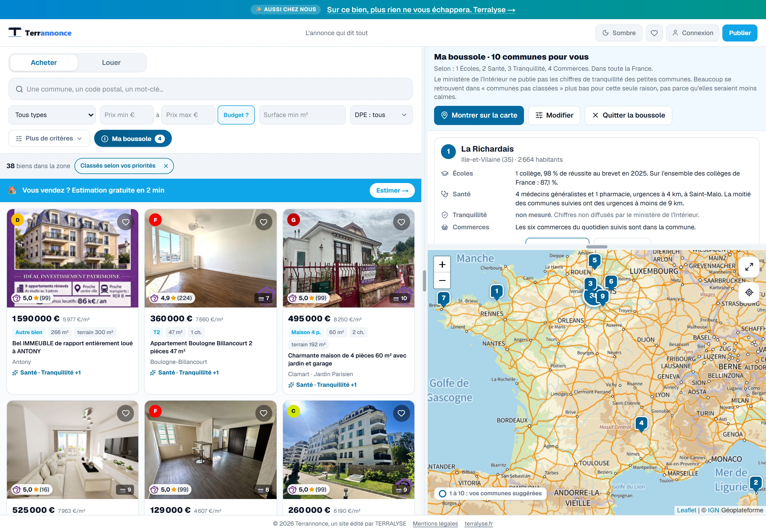Screen dimensions: 766x532
Task: Click the DPE G badge on Clamart listing
Action: click(293, 220)
